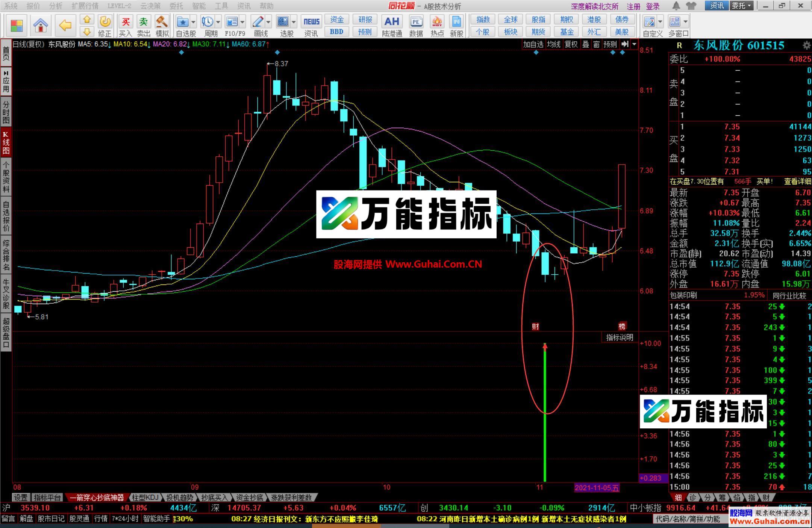The image size is (812, 528).
Task: Open the 扩展行情 menu
Action: point(85,6)
